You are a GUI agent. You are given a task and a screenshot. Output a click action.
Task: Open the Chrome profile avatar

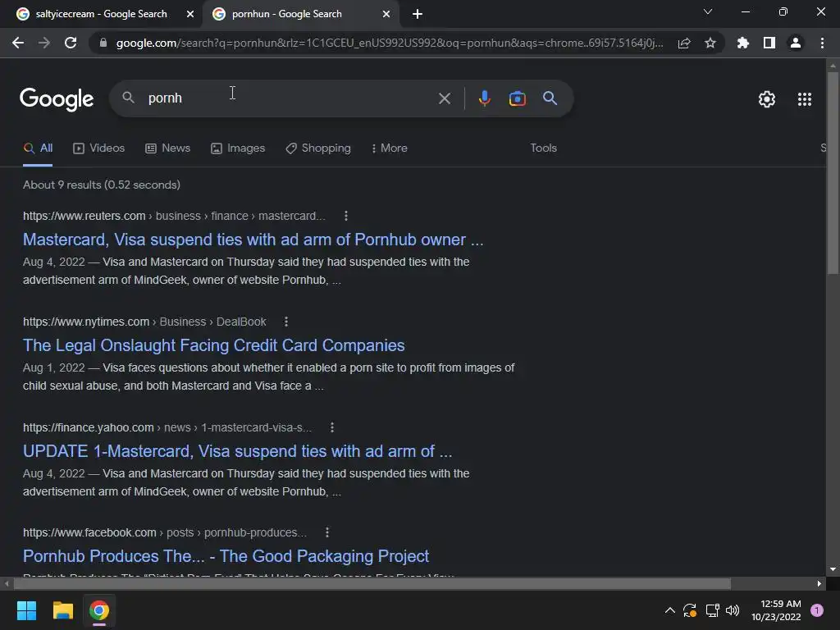tap(796, 43)
